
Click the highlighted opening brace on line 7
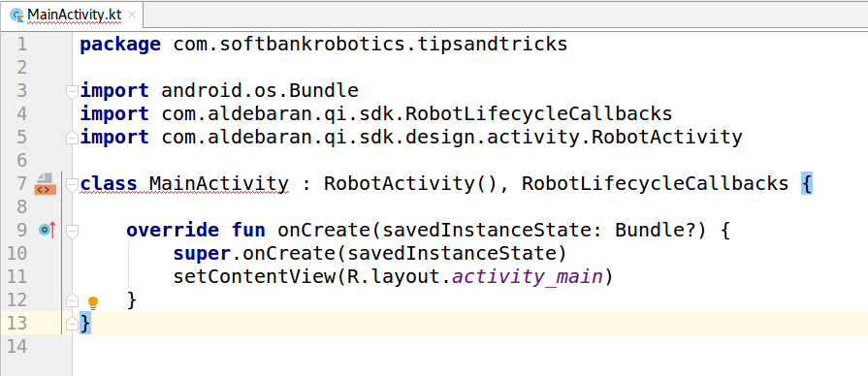click(x=807, y=183)
